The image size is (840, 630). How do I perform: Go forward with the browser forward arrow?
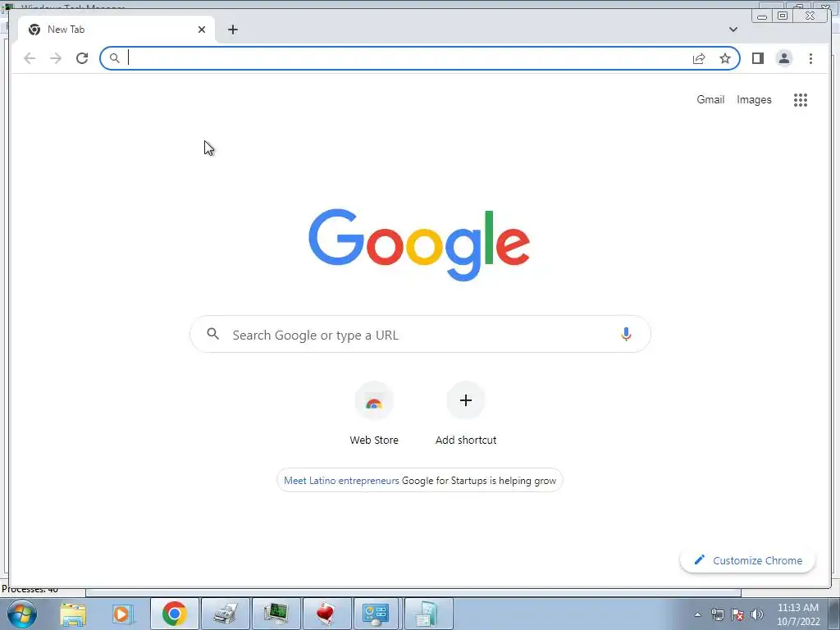coord(56,58)
